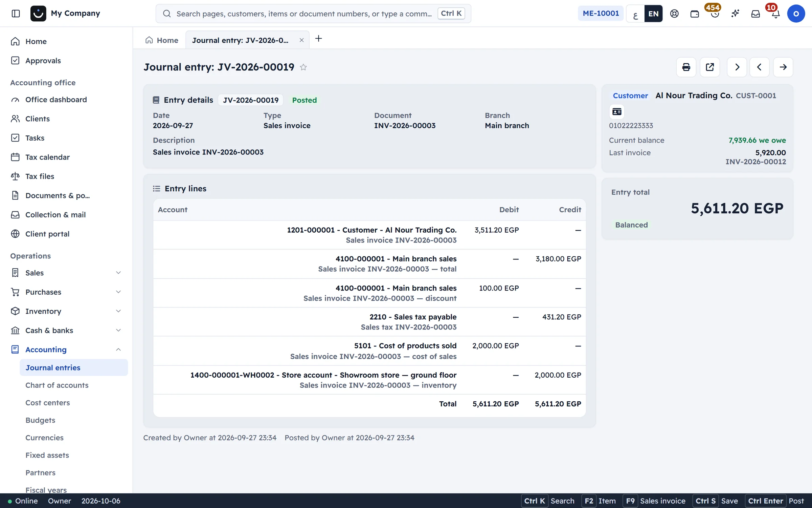Expand the Purchases menu
This screenshot has width=812, height=508.
66,292
